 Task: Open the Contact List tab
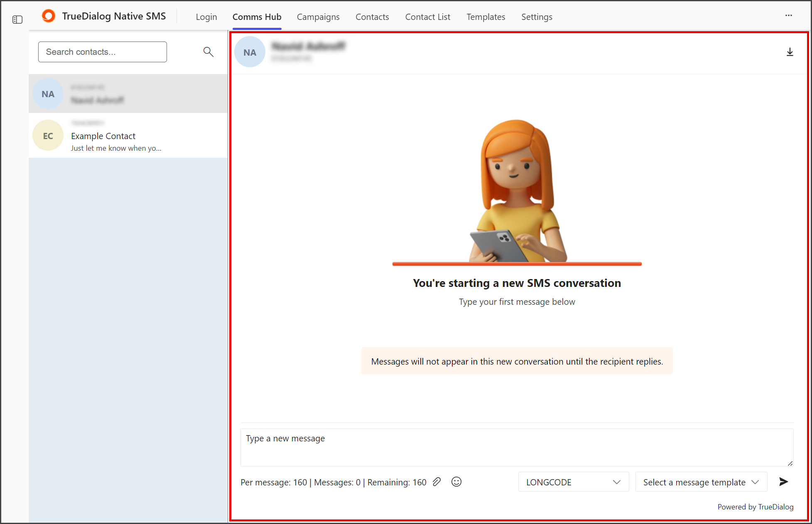[427, 17]
